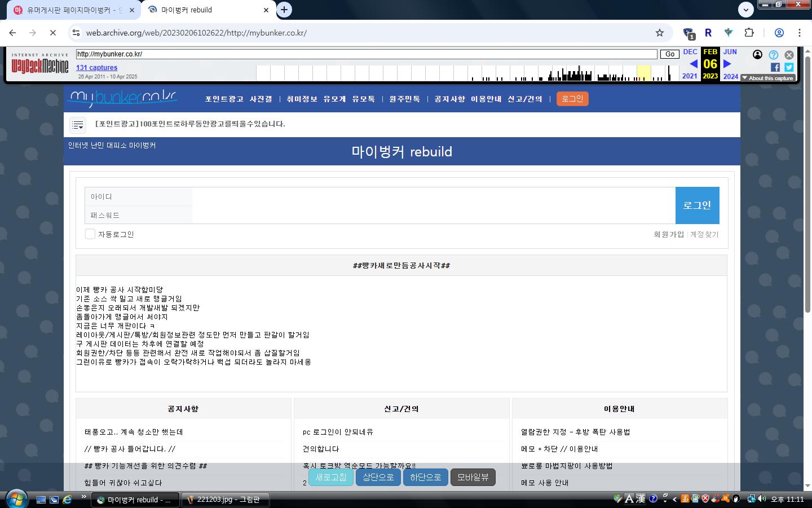Image resolution: width=812 pixels, height=508 pixels.
Task: Click the Wayback Machine logo
Action: 40,65
